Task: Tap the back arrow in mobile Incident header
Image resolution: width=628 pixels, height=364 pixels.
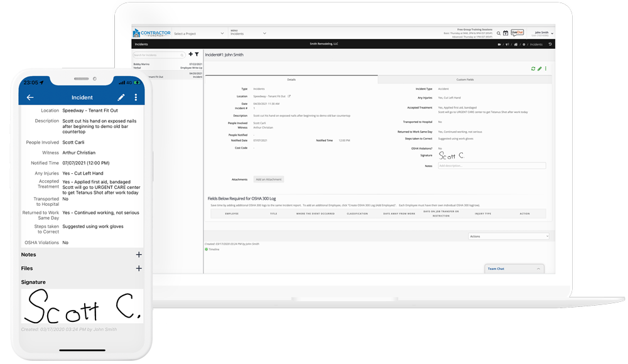Action: 30,98
